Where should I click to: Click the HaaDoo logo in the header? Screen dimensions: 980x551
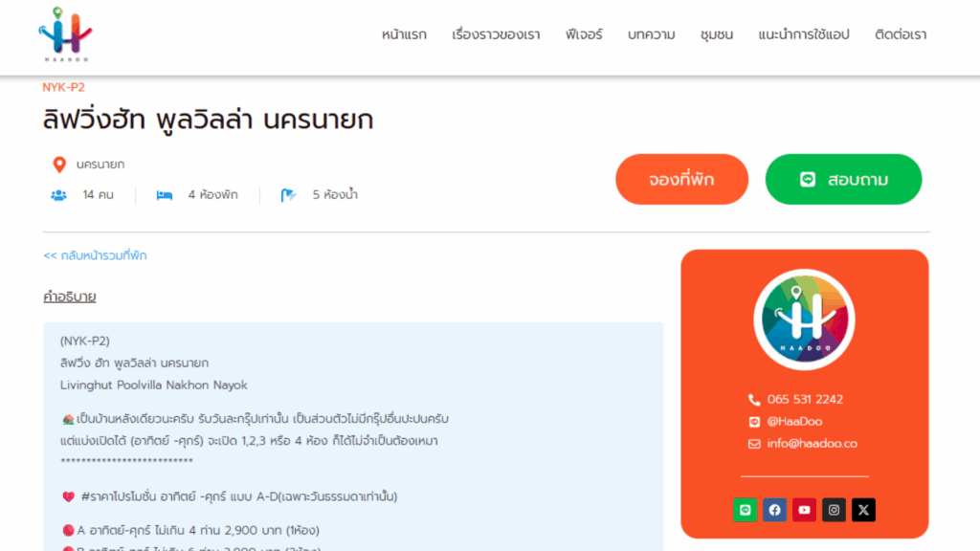(66, 34)
